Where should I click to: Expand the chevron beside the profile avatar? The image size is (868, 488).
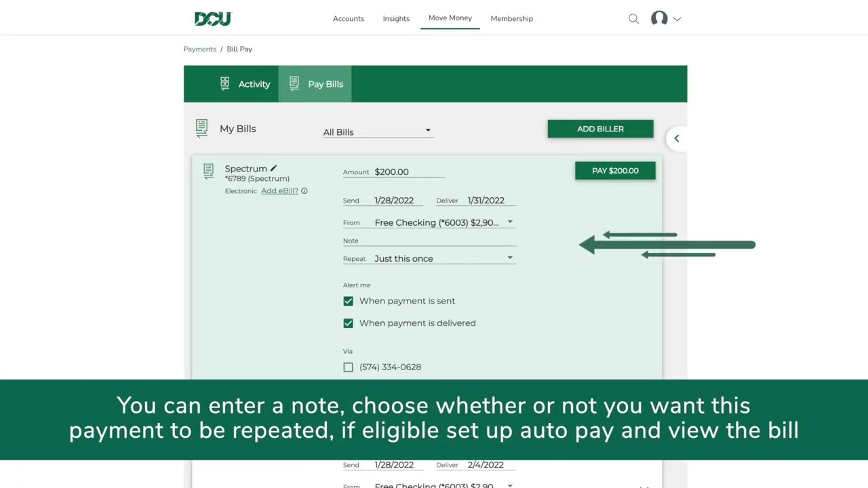coord(677,19)
